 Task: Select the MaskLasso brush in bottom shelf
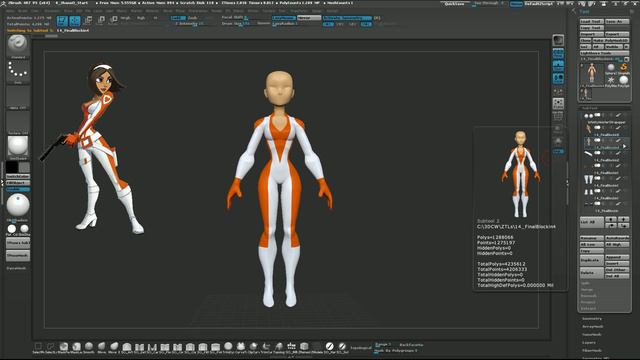[76, 347]
